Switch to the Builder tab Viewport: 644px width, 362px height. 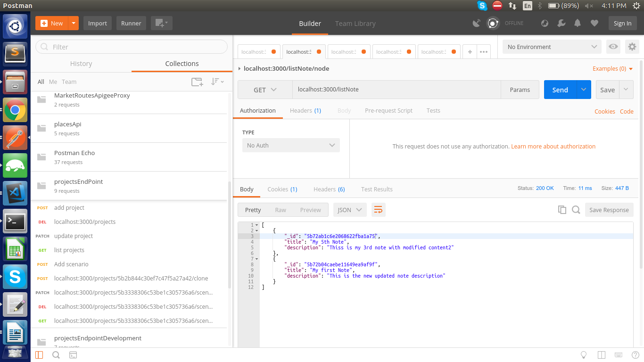coord(310,23)
